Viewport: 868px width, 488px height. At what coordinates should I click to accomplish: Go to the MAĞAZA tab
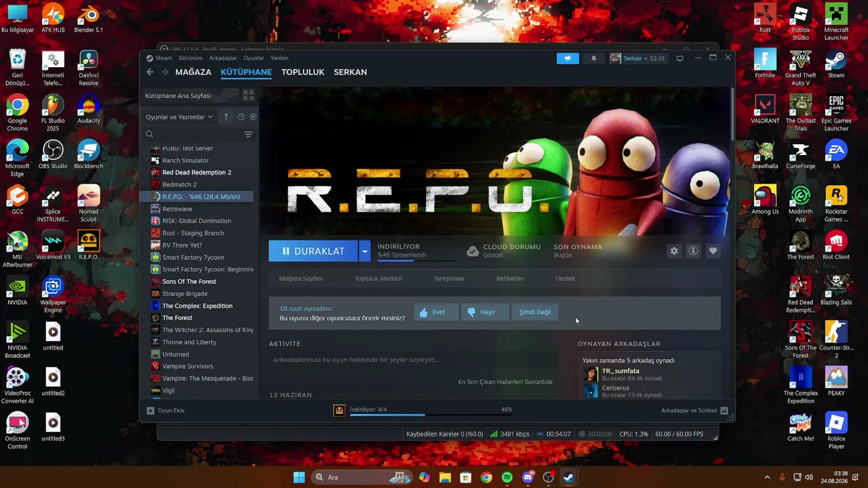pyautogui.click(x=193, y=72)
